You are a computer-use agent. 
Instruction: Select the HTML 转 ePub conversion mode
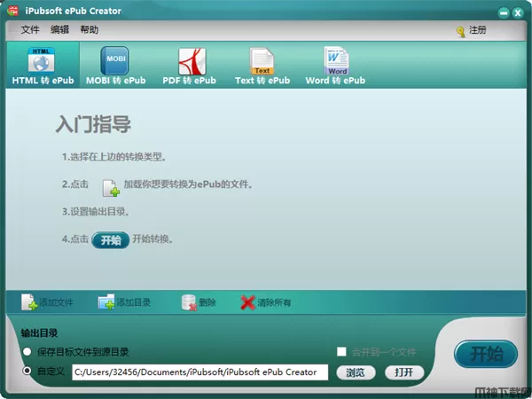[x=43, y=66]
